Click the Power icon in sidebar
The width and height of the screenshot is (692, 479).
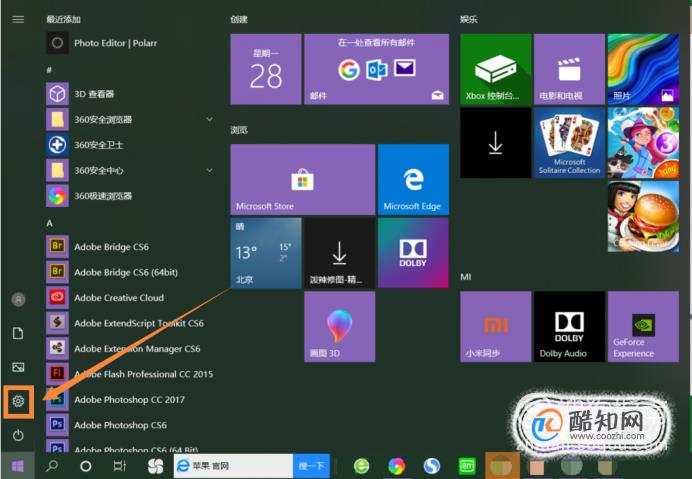tap(18, 435)
